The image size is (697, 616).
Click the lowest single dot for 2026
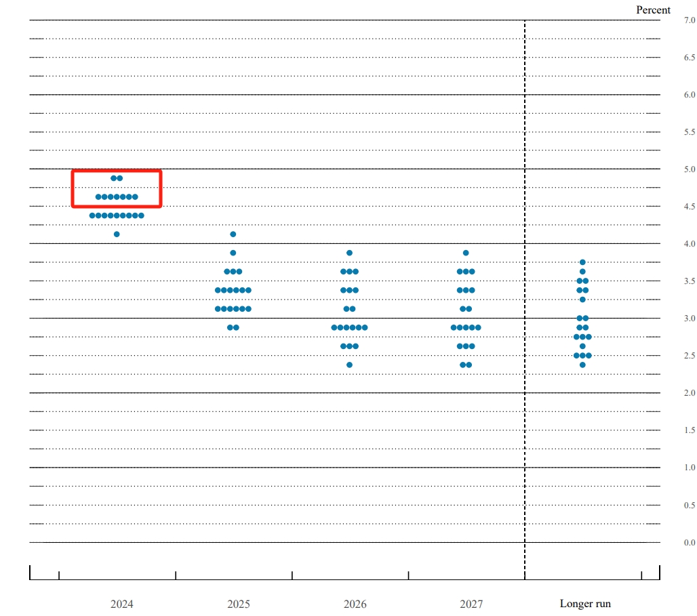350,365
